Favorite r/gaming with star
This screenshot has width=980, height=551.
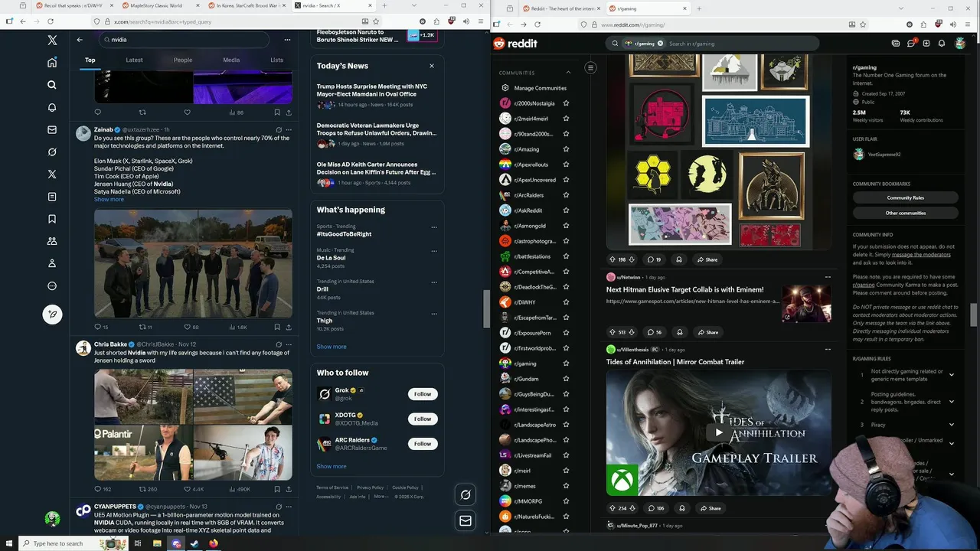(x=566, y=364)
